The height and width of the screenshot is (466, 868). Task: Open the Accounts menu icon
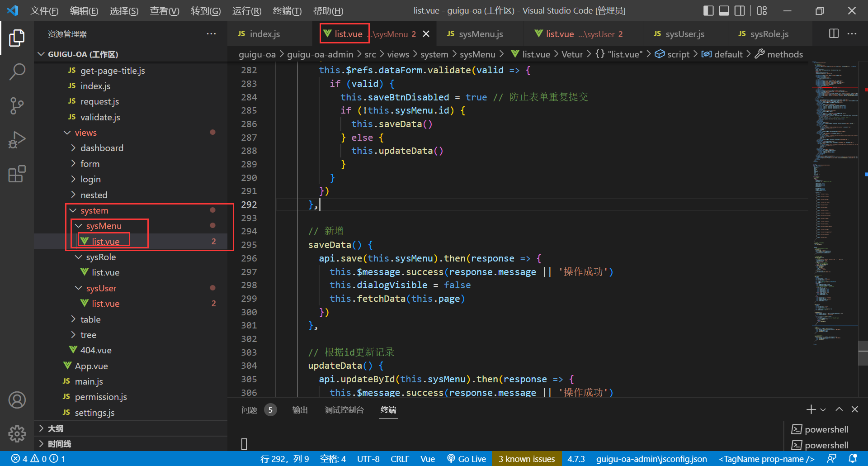pos(17,400)
